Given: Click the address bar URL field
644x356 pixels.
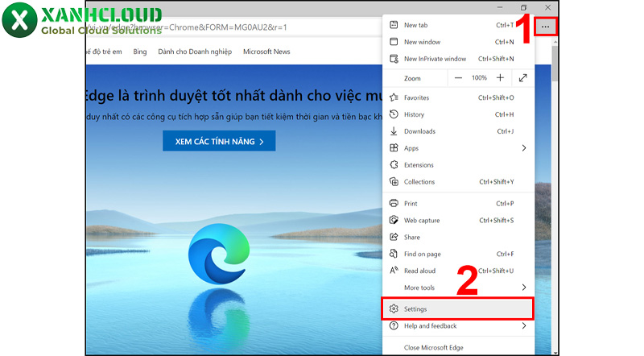Looking at the screenshot, I should pyautogui.click(x=234, y=27).
